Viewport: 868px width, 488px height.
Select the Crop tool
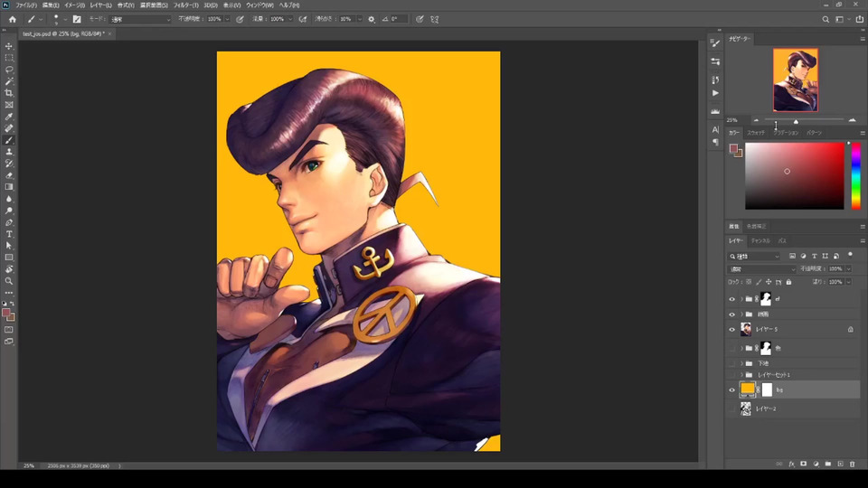9,93
